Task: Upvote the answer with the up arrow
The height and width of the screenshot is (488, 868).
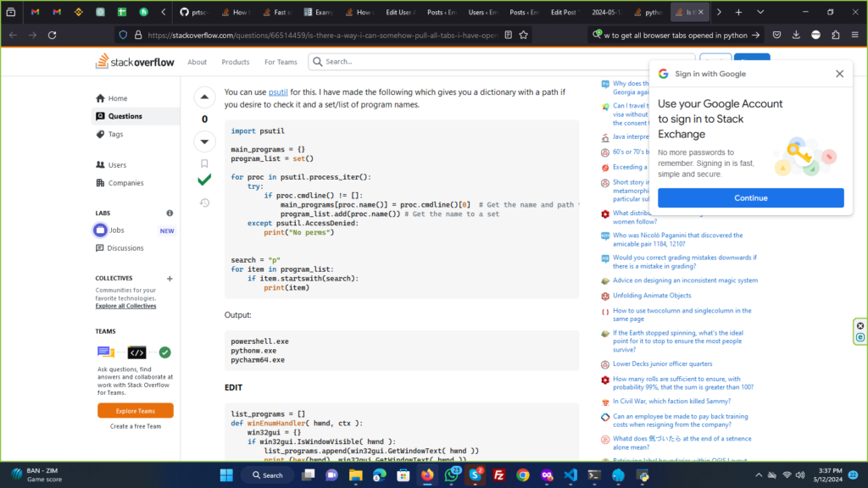Action: (204, 97)
